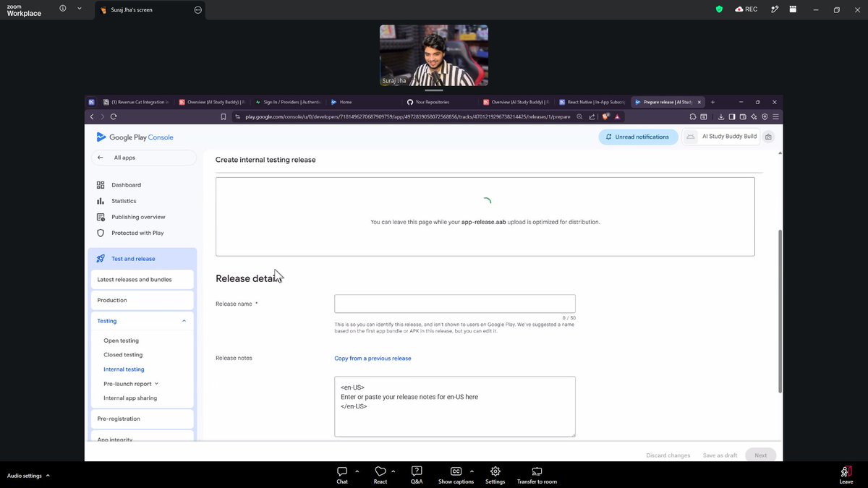The height and width of the screenshot is (488, 868).
Task: Open Protected with Play in the sidebar
Action: [x=137, y=233]
